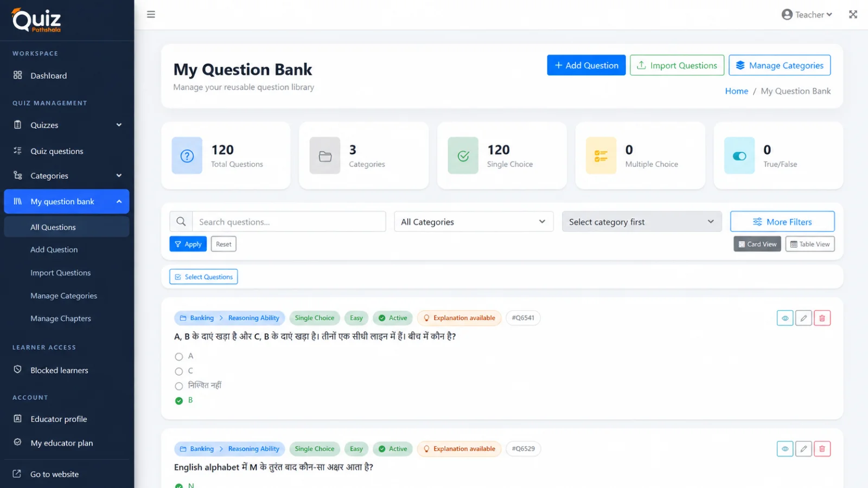This screenshot has height=488, width=868.
Task: Click the Import Questions header button
Action: click(x=677, y=65)
